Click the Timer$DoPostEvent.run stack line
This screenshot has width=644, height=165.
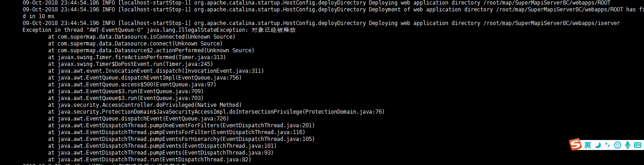click(x=133, y=64)
